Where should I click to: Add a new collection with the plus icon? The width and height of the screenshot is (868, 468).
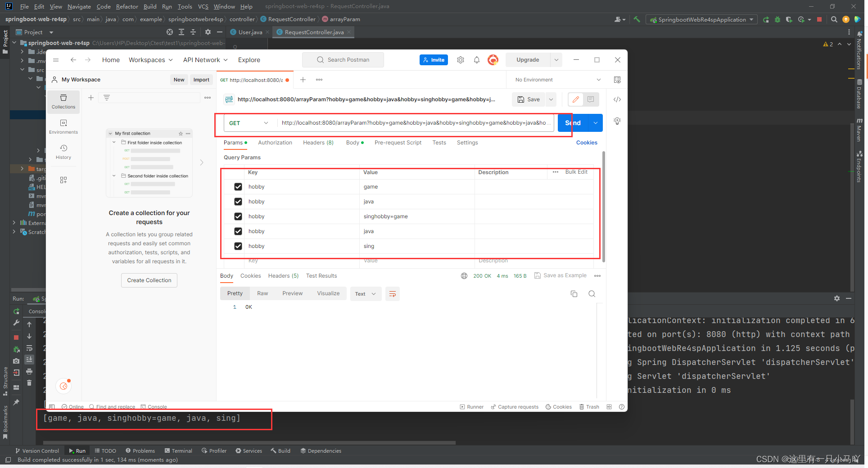pyautogui.click(x=91, y=98)
